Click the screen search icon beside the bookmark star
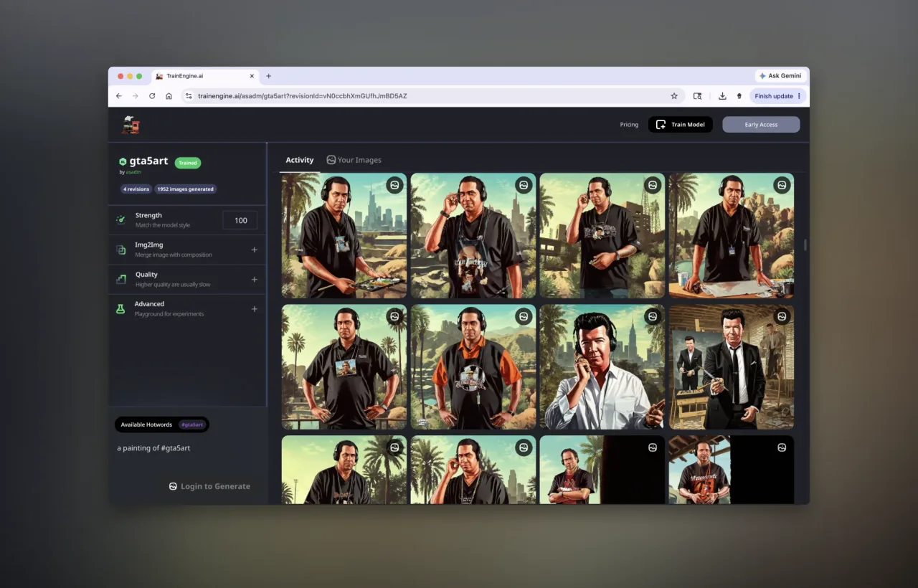The image size is (918, 588). pos(697,96)
